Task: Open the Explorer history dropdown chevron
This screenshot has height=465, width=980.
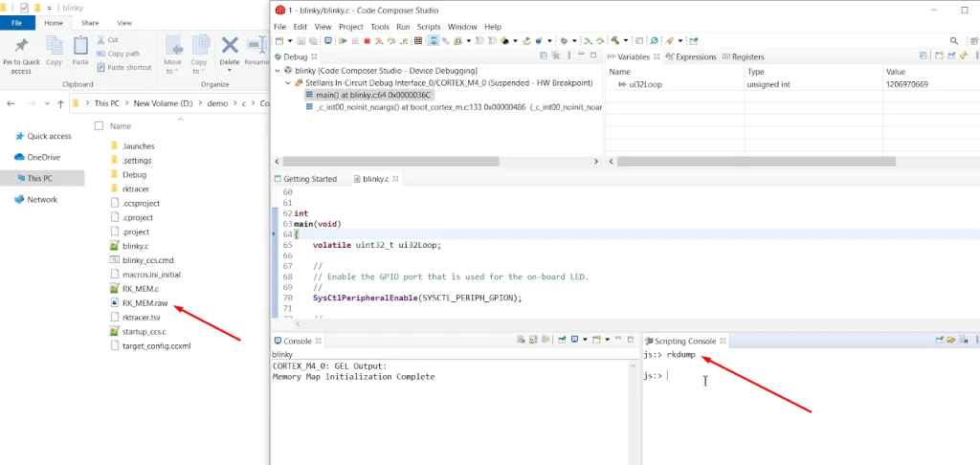Action: point(48,103)
